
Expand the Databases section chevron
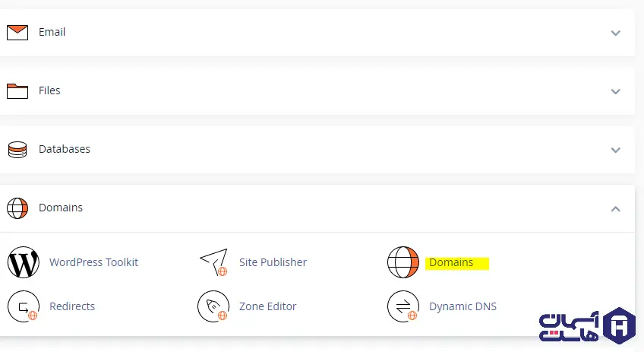[616, 150]
